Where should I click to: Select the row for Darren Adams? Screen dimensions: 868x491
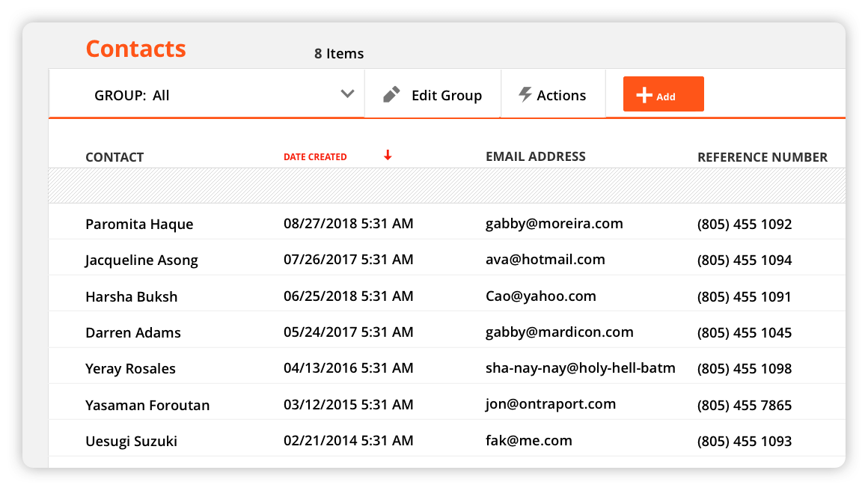[x=299, y=332]
